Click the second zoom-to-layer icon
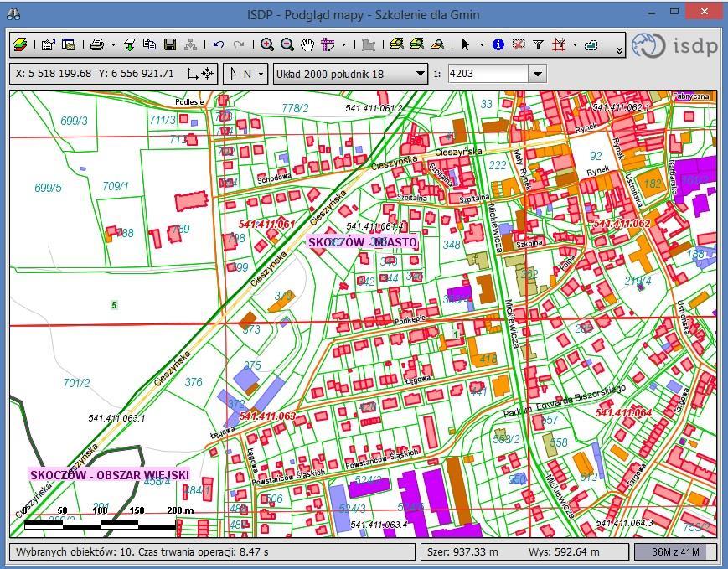The height and width of the screenshot is (569, 728). click(x=417, y=44)
